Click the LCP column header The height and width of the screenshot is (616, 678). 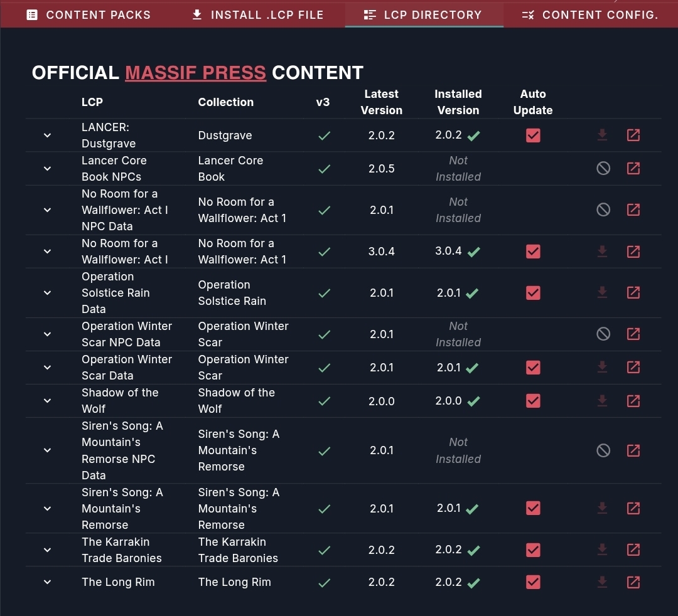click(92, 102)
